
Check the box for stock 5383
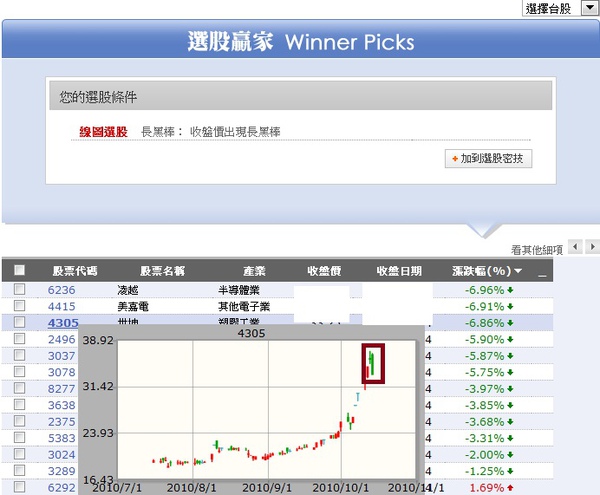[x=20, y=437]
